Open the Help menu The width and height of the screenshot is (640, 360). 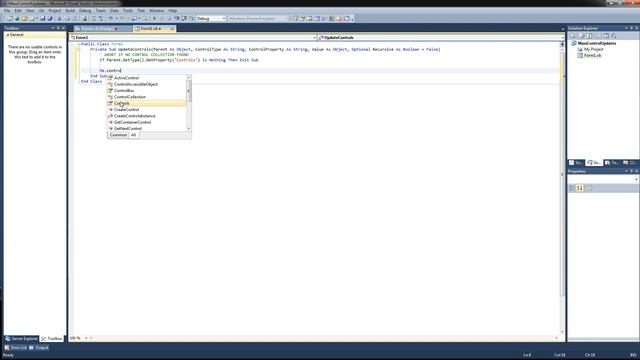173,11
